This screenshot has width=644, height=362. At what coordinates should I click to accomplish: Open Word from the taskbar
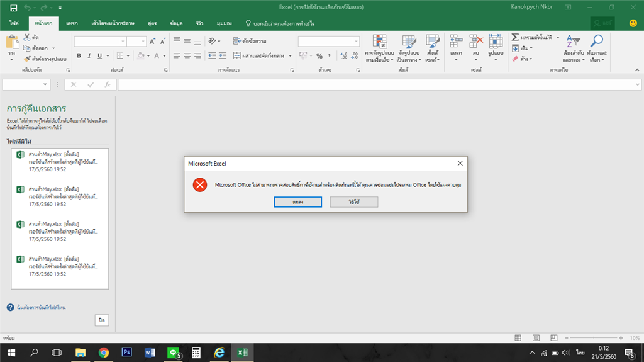pos(150,353)
